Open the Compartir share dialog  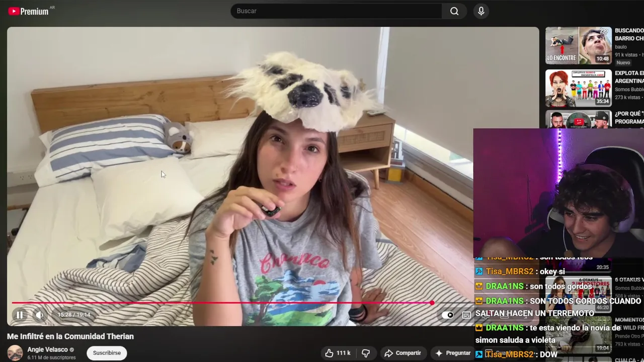403,353
